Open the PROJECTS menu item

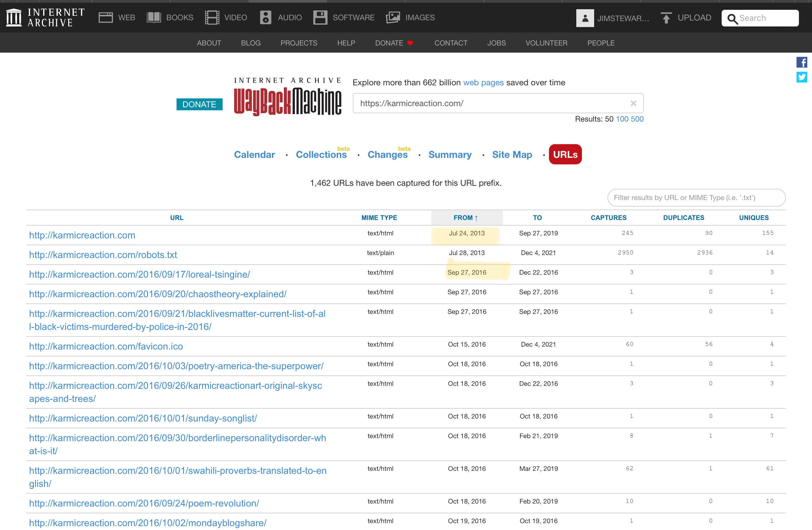pyautogui.click(x=299, y=43)
